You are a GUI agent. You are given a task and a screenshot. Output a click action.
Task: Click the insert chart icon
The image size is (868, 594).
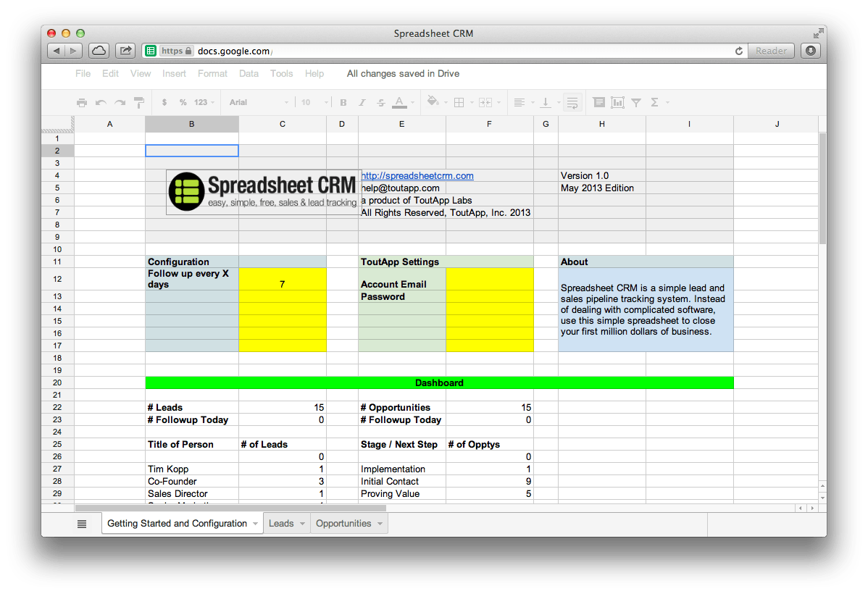[x=617, y=102]
